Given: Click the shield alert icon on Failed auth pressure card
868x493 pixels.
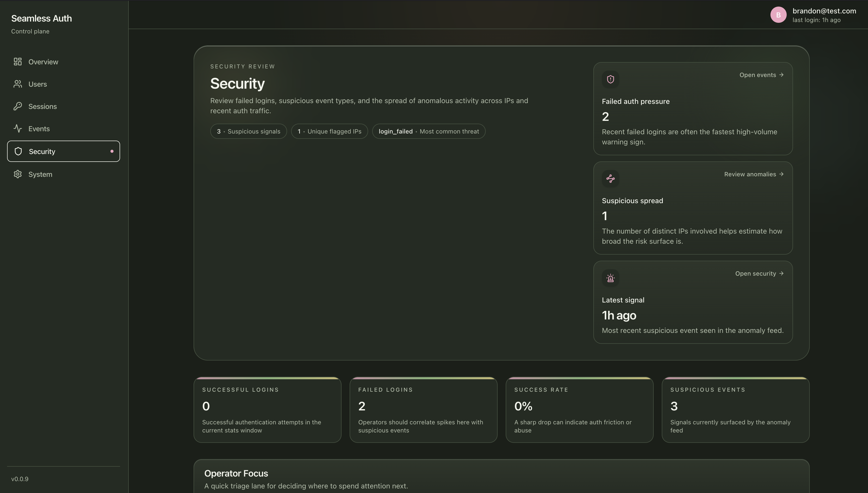Looking at the screenshot, I should point(610,79).
